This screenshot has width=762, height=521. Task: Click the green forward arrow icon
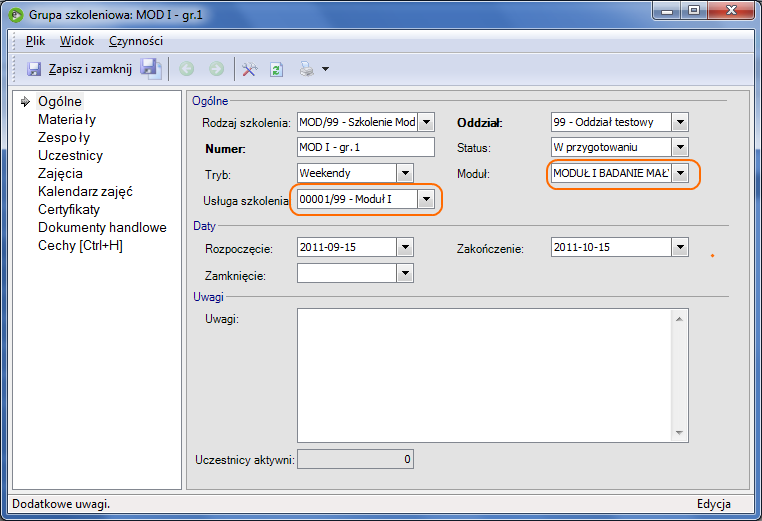[x=217, y=69]
